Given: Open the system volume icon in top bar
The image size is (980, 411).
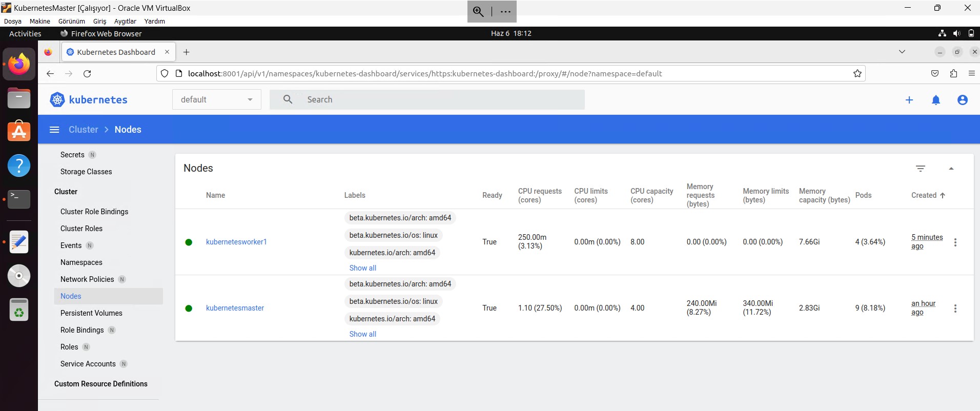Looking at the screenshot, I should (956, 33).
